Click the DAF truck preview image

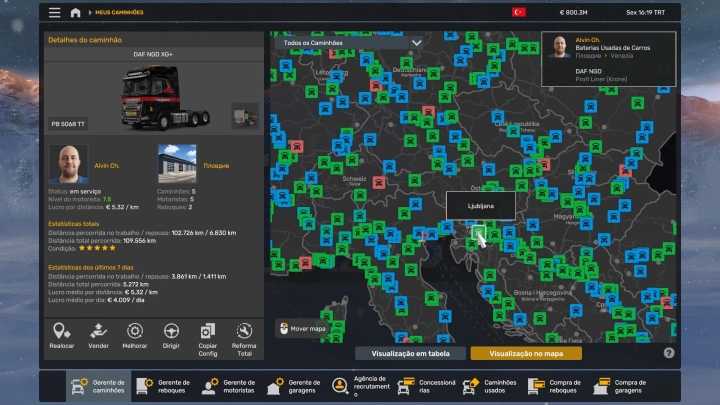(x=163, y=97)
